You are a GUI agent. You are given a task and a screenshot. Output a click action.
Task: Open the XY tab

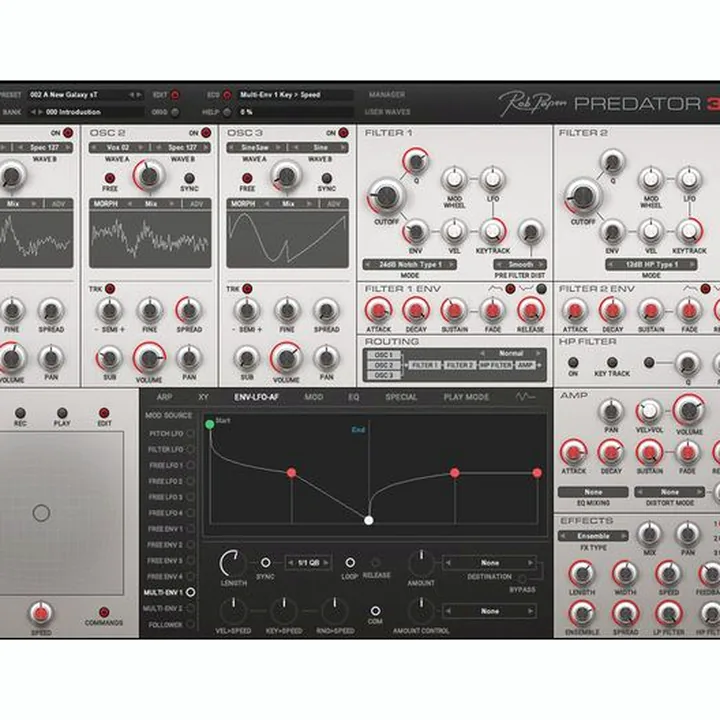click(x=203, y=397)
